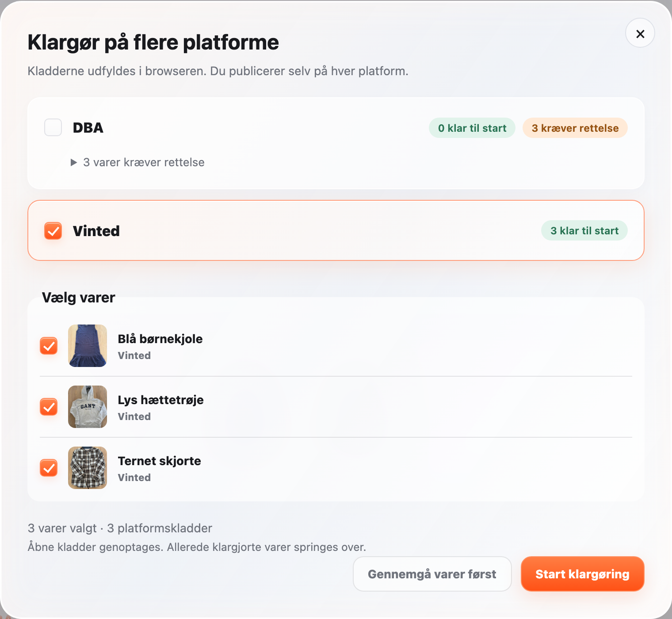Viewport: 672px width, 619px height.
Task: Select the 'Ternet skjorte' item title
Action: pyautogui.click(x=159, y=461)
